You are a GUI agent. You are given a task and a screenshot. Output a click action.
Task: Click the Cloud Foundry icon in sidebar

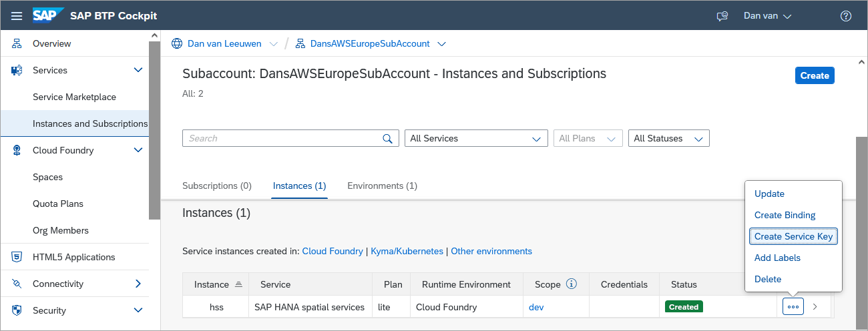click(x=17, y=150)
